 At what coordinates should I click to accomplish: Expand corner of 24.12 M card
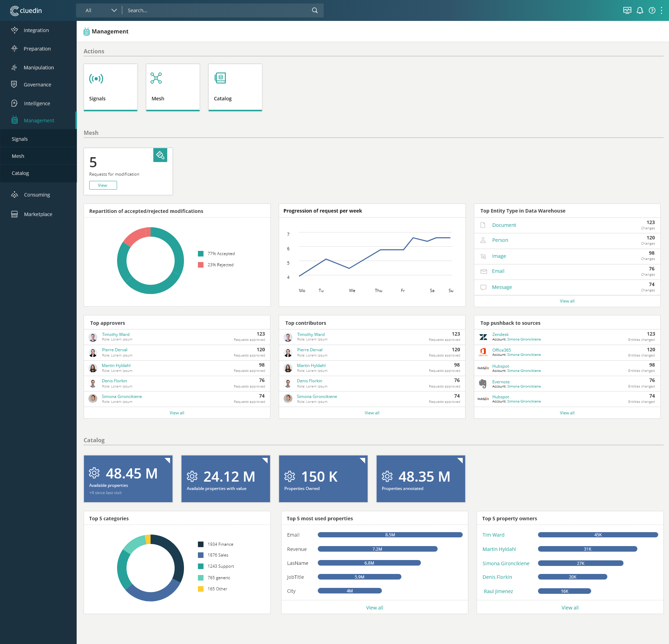[265, 460]
